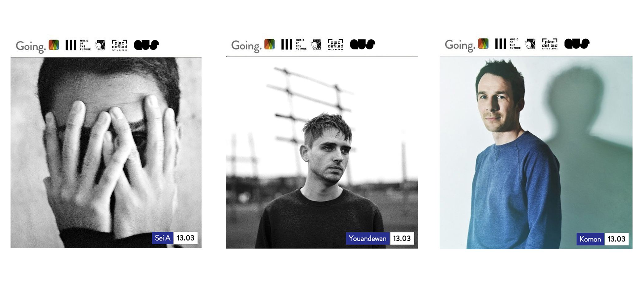Screen dimensions: 644x282
Task: Select the blue Youandewan name label
Action: click(x=368, y=238)
